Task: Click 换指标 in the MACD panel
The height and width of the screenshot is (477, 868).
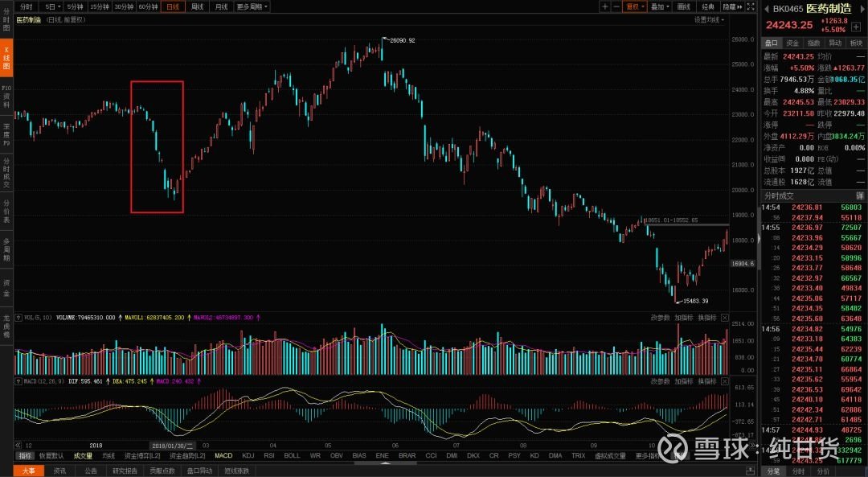Action: (x=707, y=381)
